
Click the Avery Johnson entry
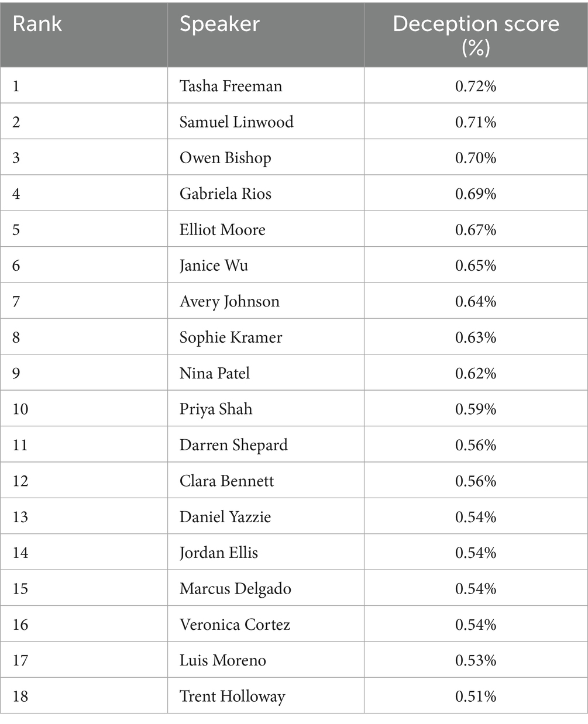pos(229,302)
